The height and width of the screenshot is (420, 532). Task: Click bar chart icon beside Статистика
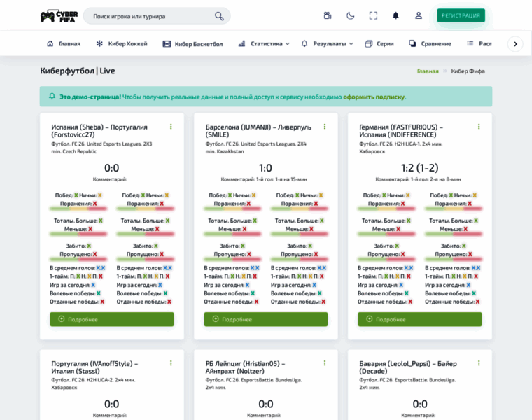[x=242, y=43]
